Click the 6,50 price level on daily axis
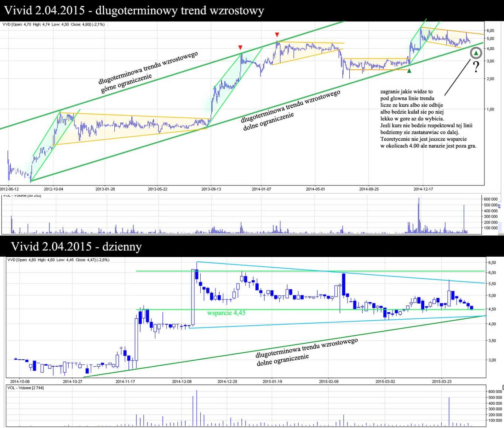This screenshot has height=428, width=504. click(492, 263)
